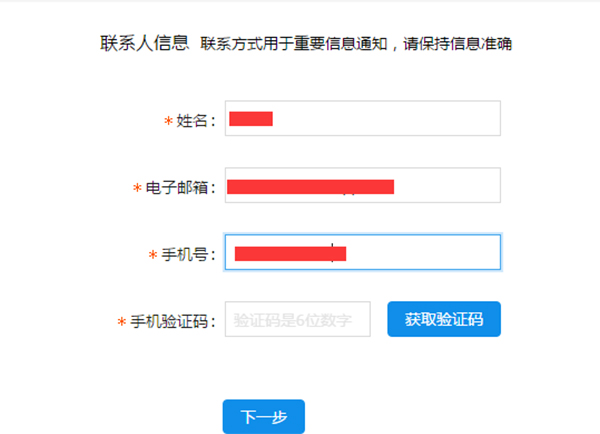Click the 姓名 field label
This screenshot has width=600, height=434.
click(194, 121)
